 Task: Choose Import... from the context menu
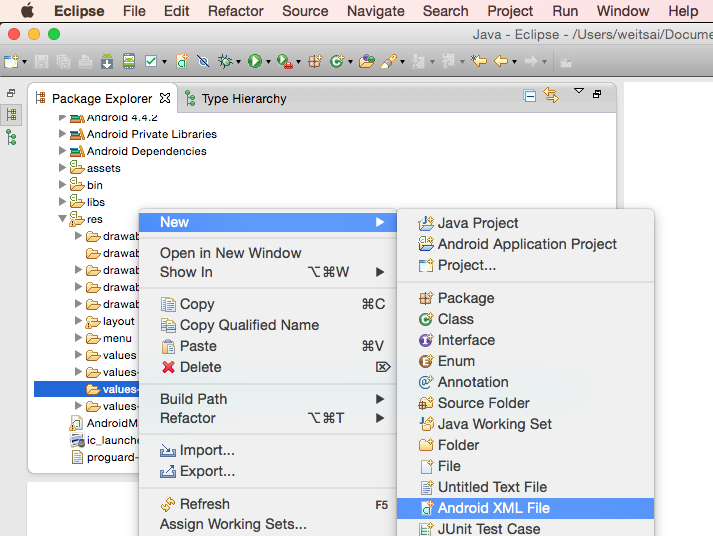pyautogui.click(x=268, y=450)
